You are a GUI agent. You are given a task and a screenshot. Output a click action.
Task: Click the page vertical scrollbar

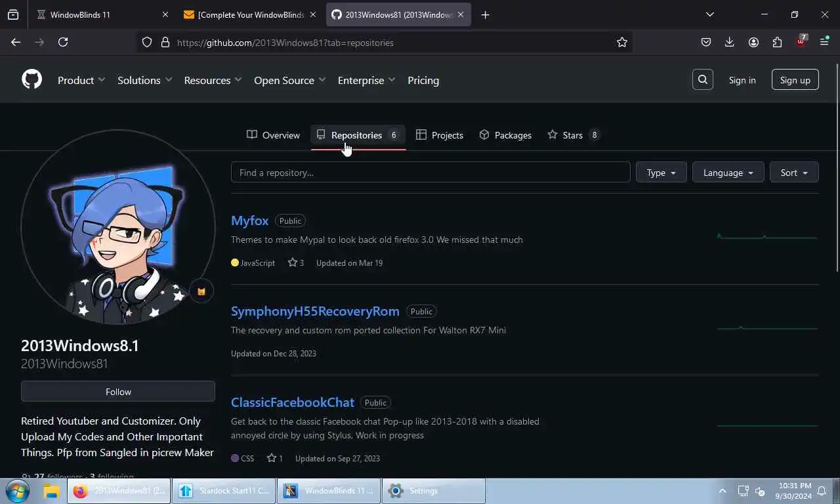[837, 167]
